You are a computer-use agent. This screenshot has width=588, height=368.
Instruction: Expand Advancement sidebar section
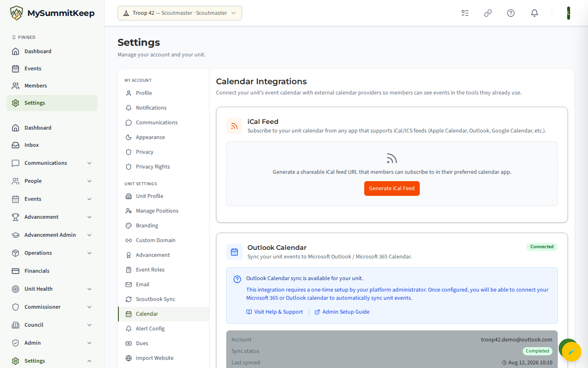pyautogui.click(x=52, y=217)
